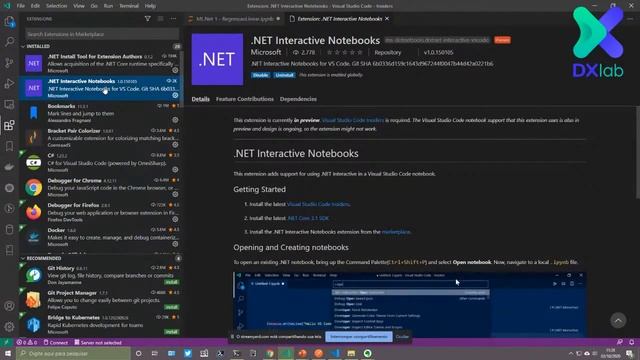
Task: Click the Connect item in status bar
Action: [56, 342]
